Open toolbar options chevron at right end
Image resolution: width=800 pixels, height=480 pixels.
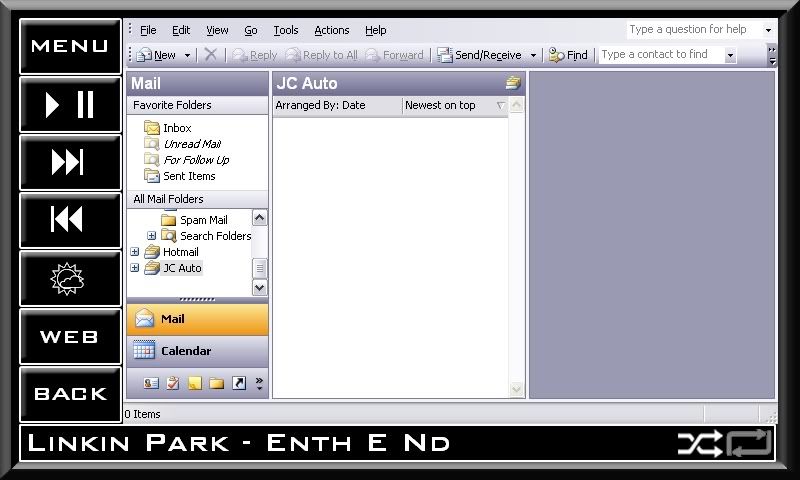point(772,55)
